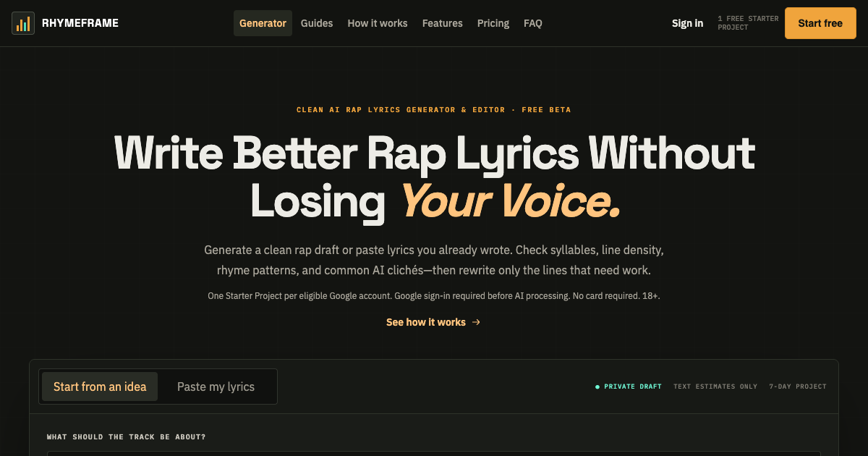
Task: Click the 1 Free Starter Project label
Action: (748, 23)
